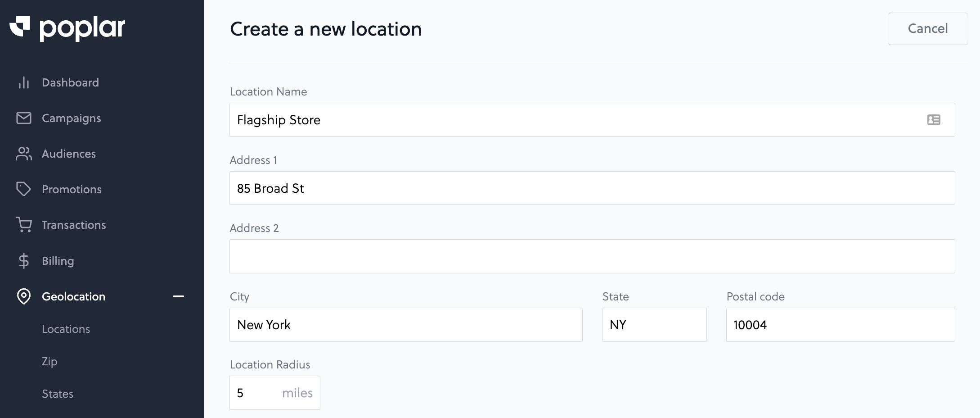Viewport: 980px width, 418px height.
Task: Click the Dashboard bar chart icon
Action: (x=24, y=83)
